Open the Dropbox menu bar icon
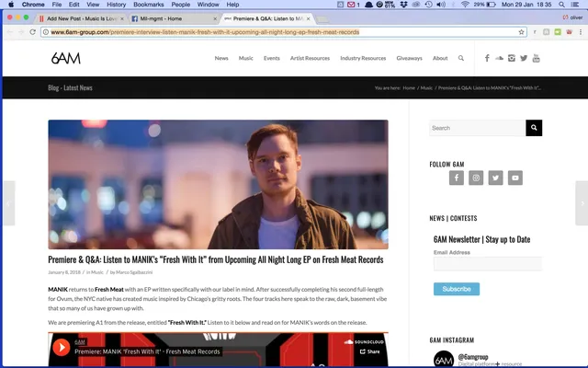Image resolution: width=588 pixels, height=368 pixels. 403,5
